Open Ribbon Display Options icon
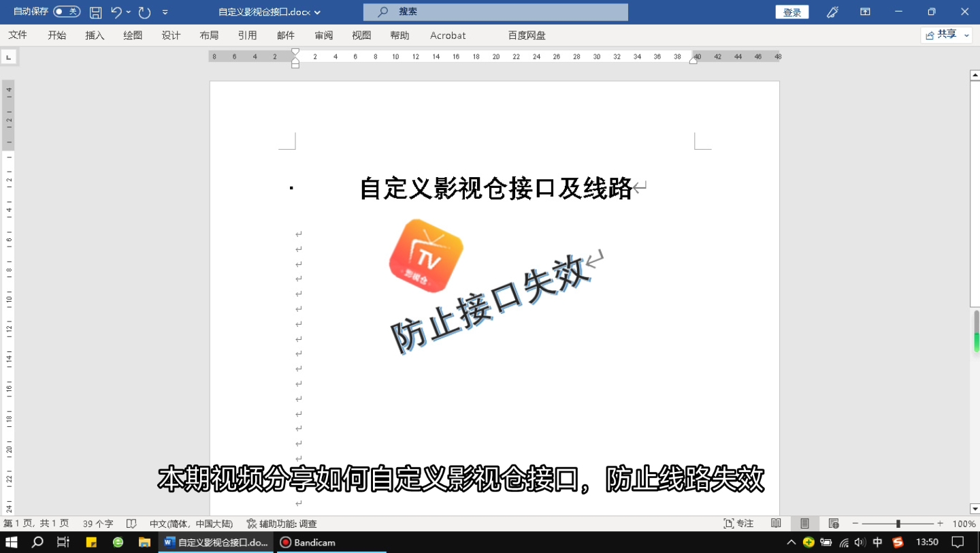Image resolution: width=980 pixels, height=553 pixels. tap(865, 12)
